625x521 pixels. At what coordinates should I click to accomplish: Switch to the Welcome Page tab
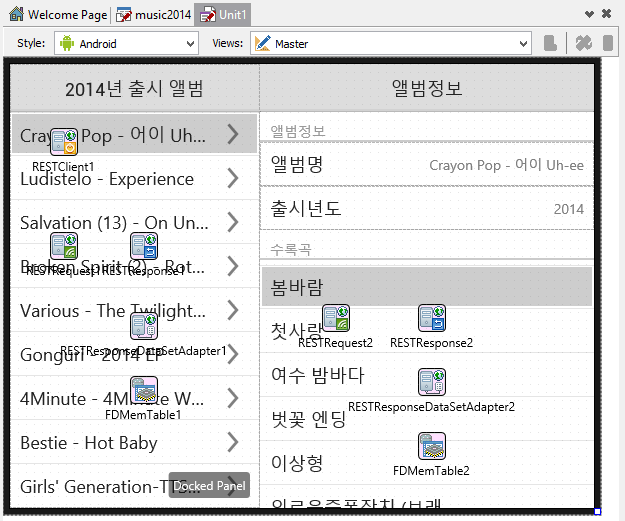coord(59,14)
